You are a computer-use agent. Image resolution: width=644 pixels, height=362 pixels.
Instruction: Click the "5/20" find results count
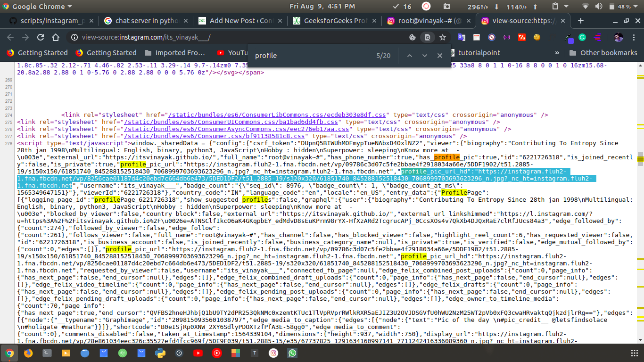[x=383, y=56]
